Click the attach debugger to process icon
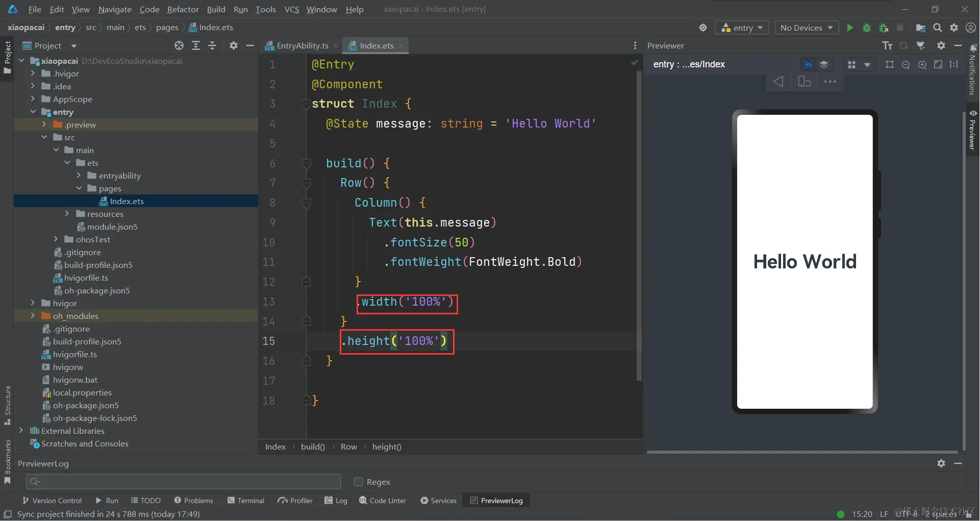 tap(884, 28)
